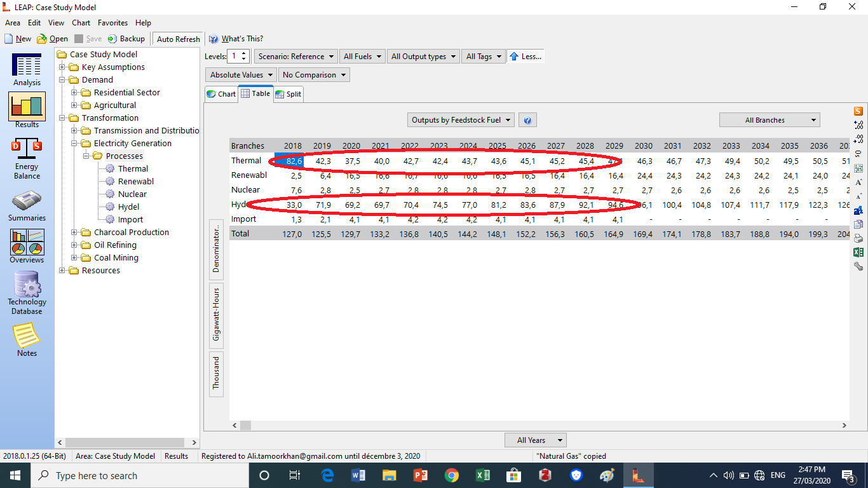Viewport: 868px width, 488px height.
Task: Open the Area menu
Action: pyautogui.click(x=13, y=23)
